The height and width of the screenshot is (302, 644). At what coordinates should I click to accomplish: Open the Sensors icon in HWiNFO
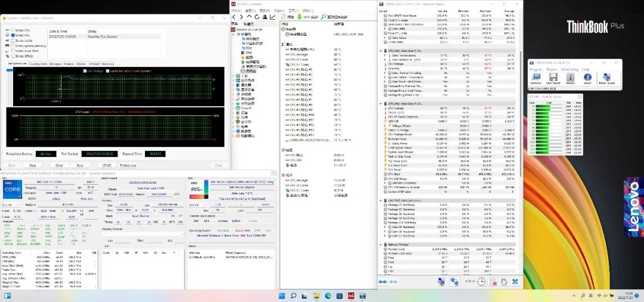571,78
